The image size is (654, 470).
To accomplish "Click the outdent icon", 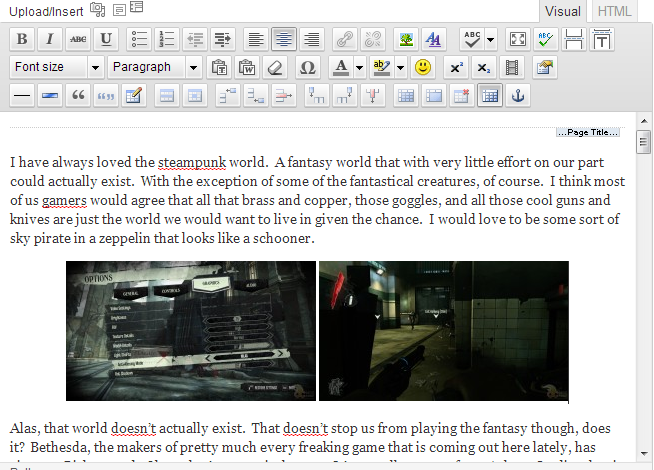I will pos(195,39).
